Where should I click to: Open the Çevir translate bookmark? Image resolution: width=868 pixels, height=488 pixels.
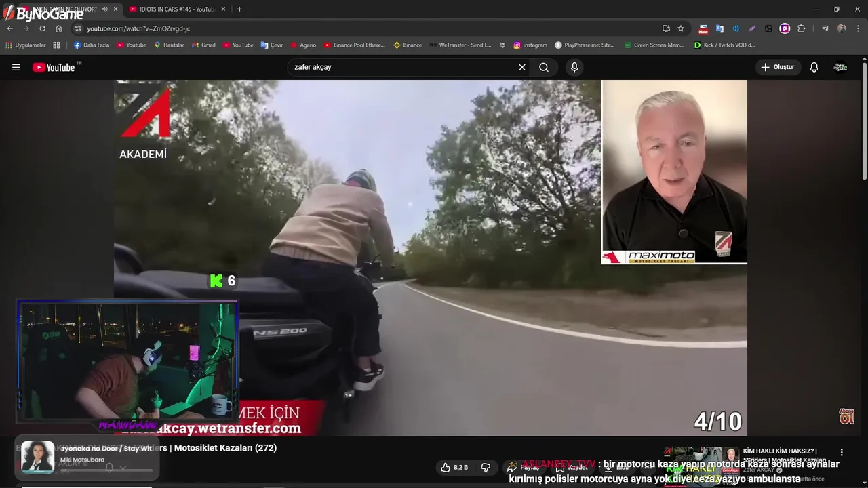(x=272, y=45)
